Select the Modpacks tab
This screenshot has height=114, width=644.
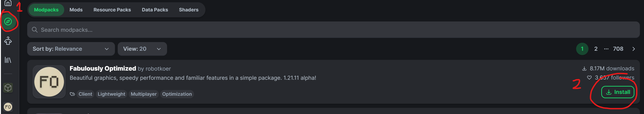coord(46,10)
